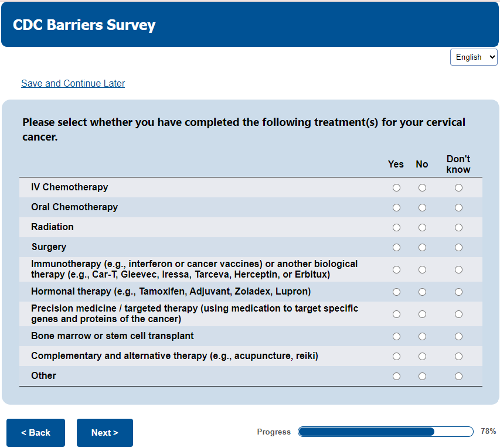
Task: Select No for Bone marrow transplant
Action: [x=422, y=337]
